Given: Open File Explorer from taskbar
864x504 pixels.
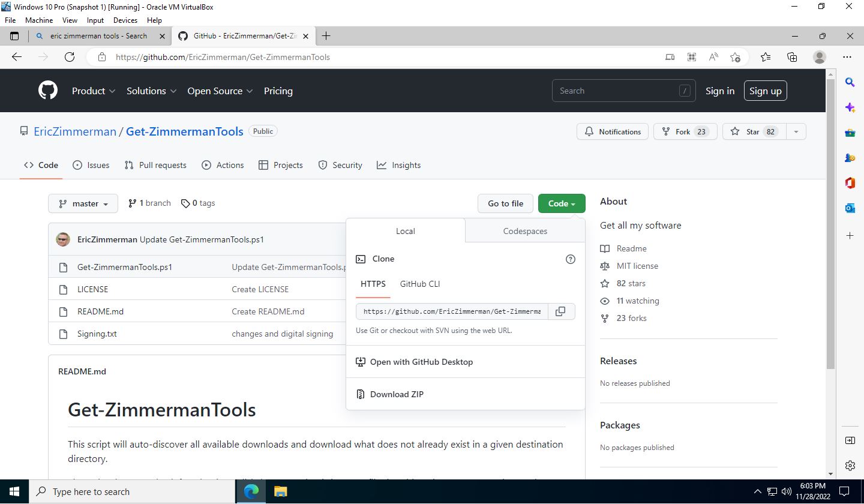Looking at the screenshot, I should [x=280, y=491].
